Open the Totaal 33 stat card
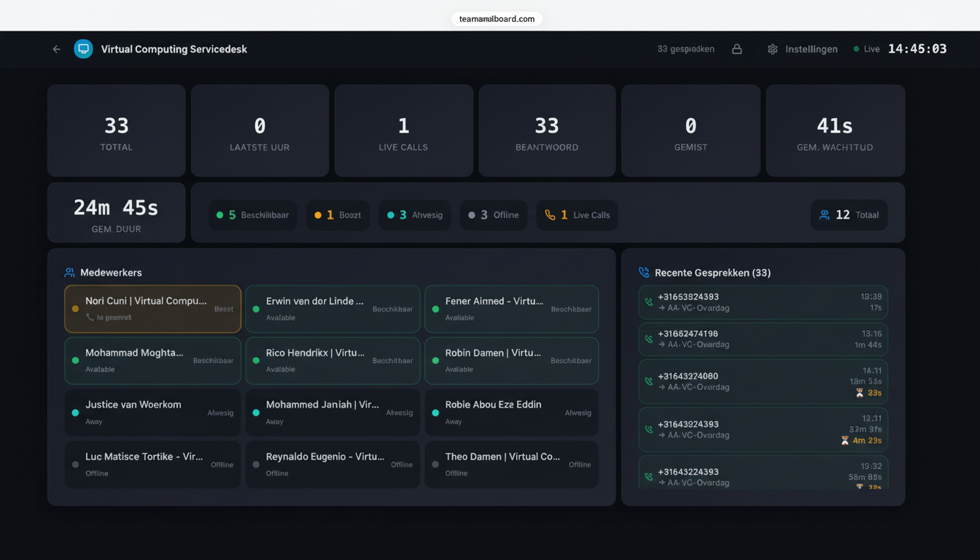 (117, 131)
